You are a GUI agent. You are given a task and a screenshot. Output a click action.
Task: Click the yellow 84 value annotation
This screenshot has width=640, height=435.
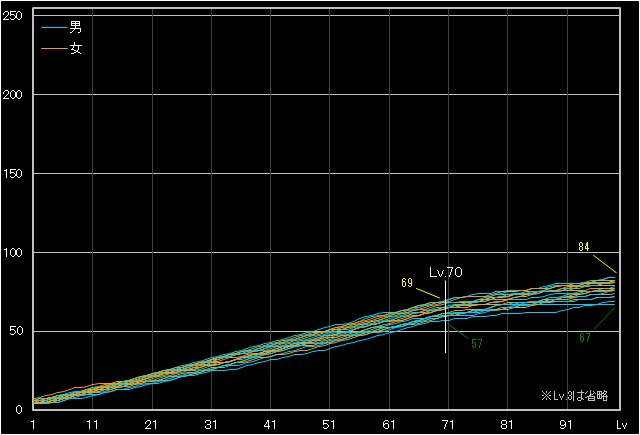click(584, 246)
